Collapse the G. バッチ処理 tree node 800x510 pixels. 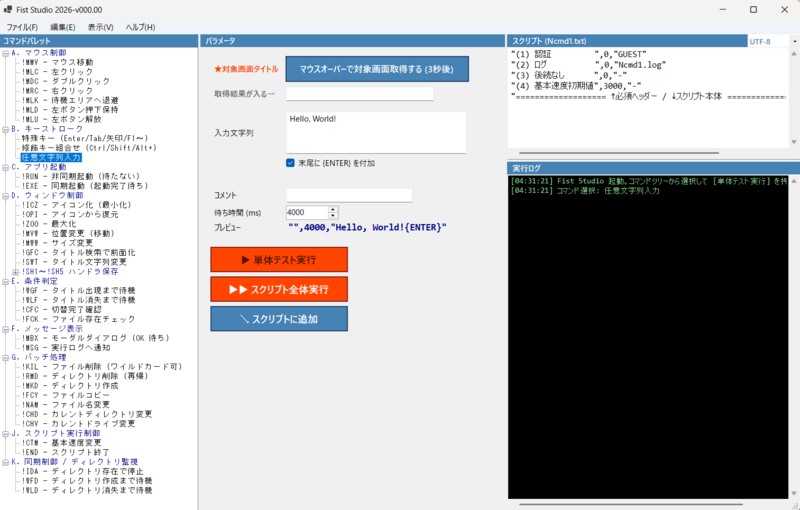pos(6,358)
